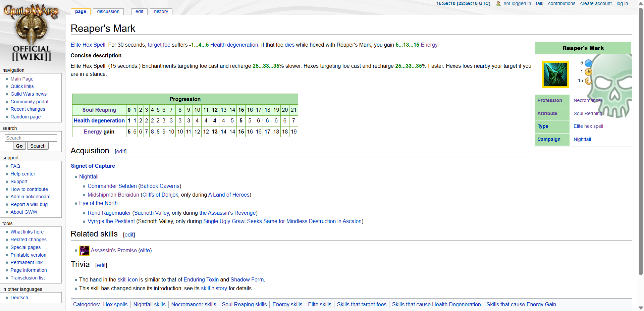Screen dimensions: 644x311
Task: Open Necromancer profession link in infobox
Action: 588,100
